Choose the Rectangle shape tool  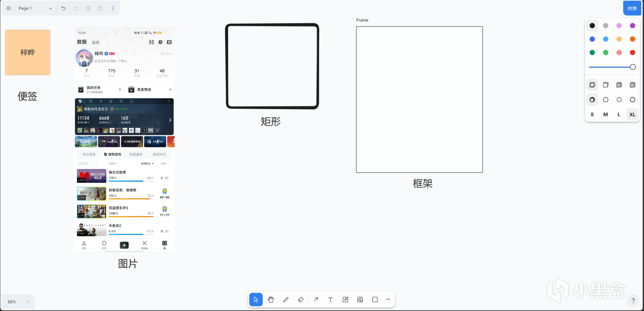375,300
